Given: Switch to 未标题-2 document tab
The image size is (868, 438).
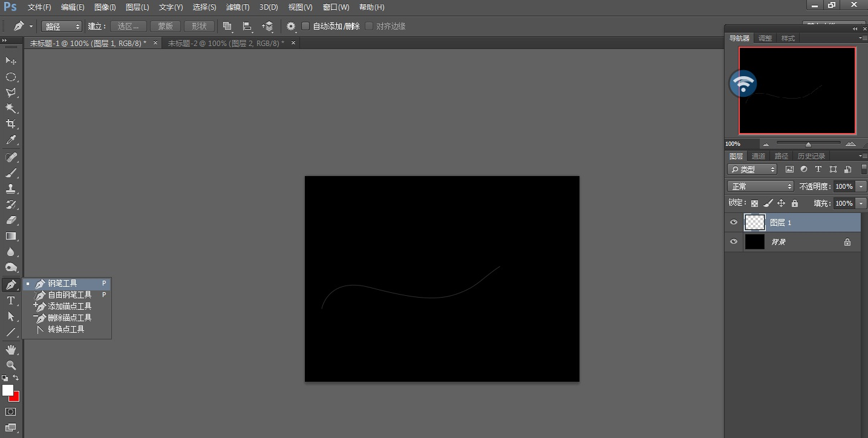Looking at the screenshot, I should click(226, 44).
